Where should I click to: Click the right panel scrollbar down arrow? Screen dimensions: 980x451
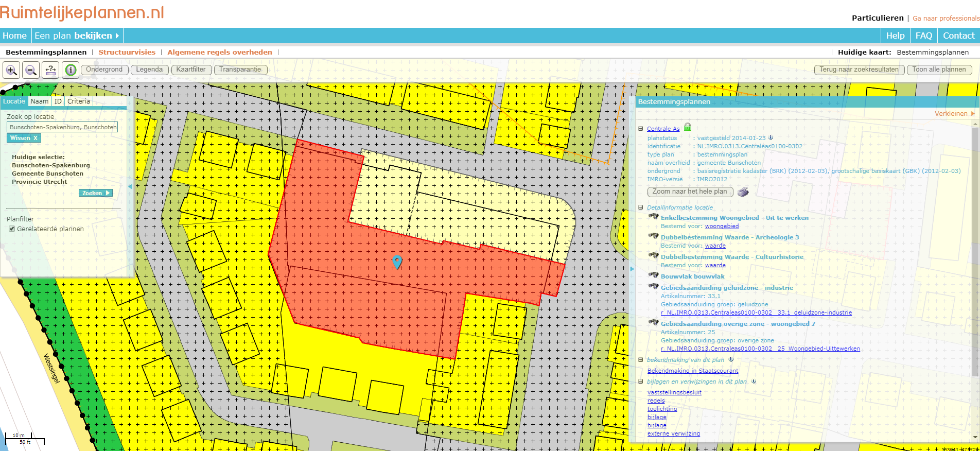pyautogui.click(x=975, y=438)
